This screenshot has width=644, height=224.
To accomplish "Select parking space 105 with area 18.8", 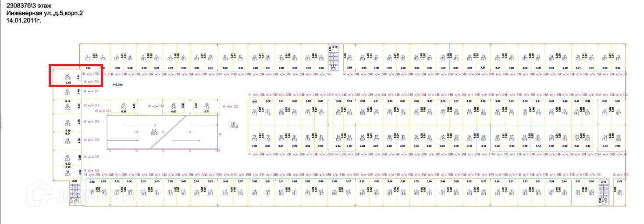I will pos(618,138).
